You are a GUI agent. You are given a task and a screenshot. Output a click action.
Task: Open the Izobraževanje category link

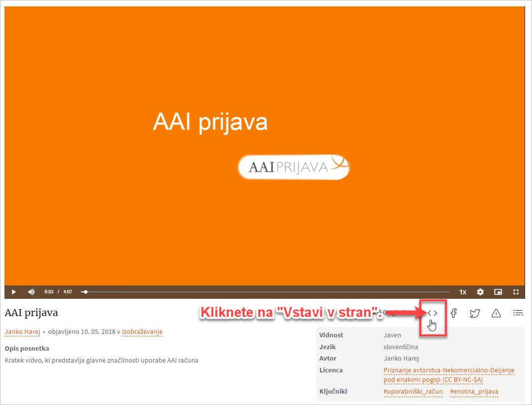(142, 332)
